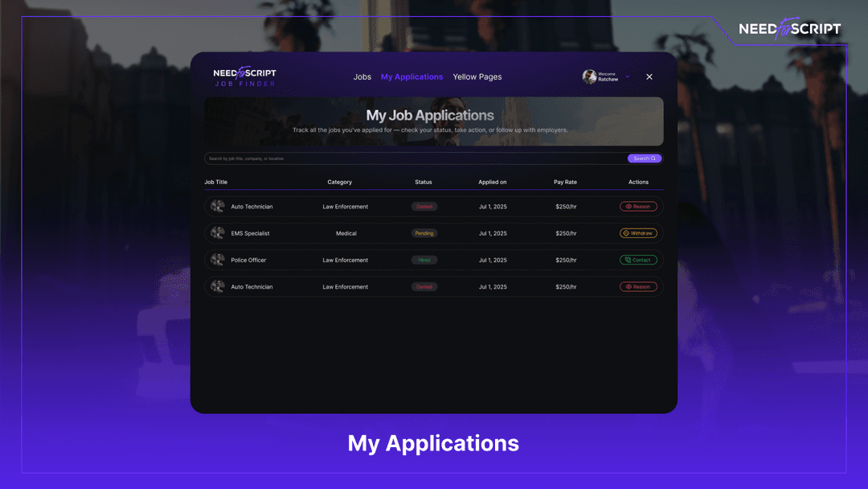Click the Pay Rate column header
Screen dimensions: 868x489
click(x=565, y=182)
